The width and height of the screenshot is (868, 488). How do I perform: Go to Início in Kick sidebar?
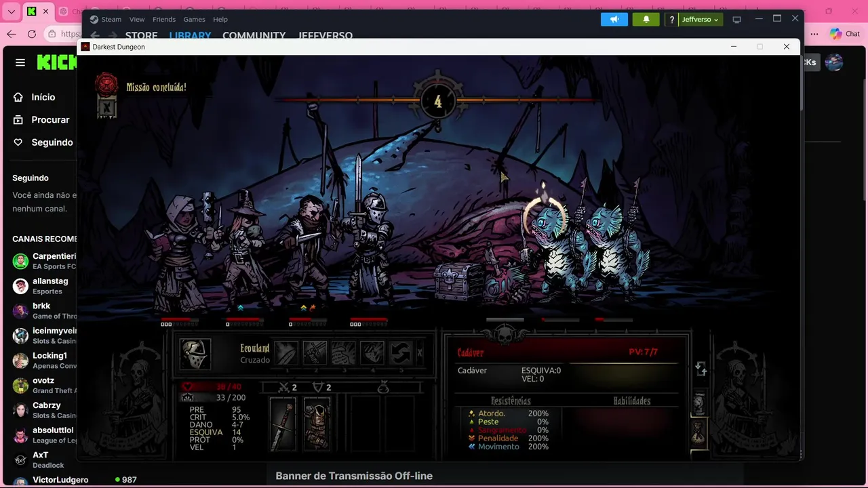(x=35, y=97)
